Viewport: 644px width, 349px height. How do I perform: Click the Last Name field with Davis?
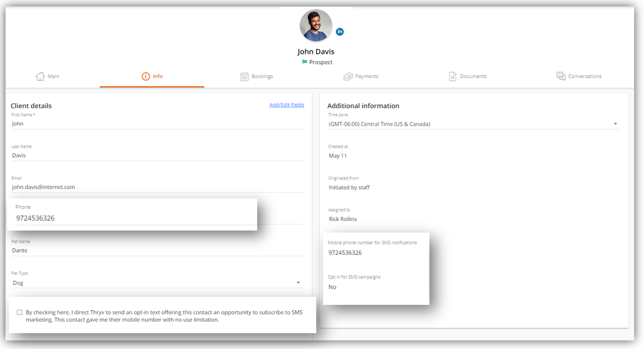[x=157, y=156]
